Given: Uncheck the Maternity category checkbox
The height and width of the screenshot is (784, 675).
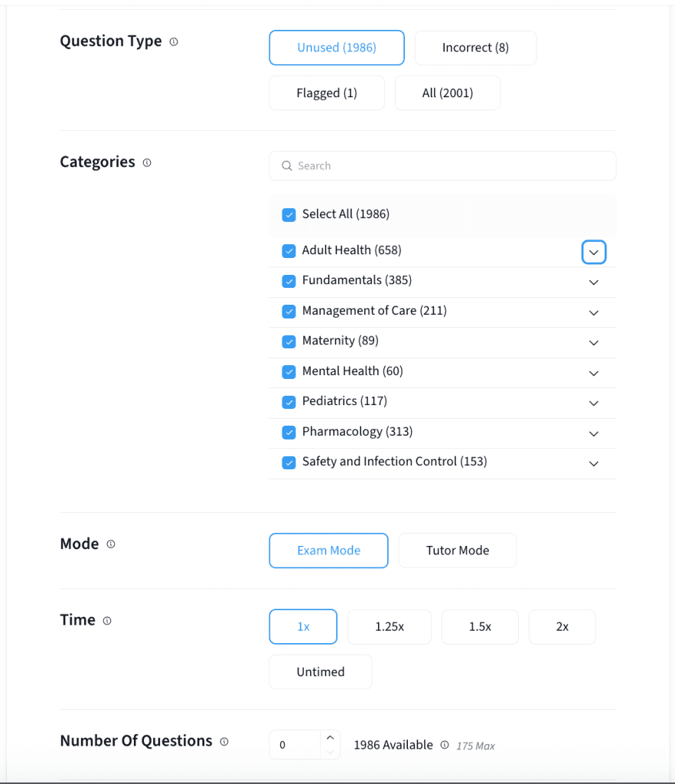Looking at the screenshot, I should click(x=289, y=341).
